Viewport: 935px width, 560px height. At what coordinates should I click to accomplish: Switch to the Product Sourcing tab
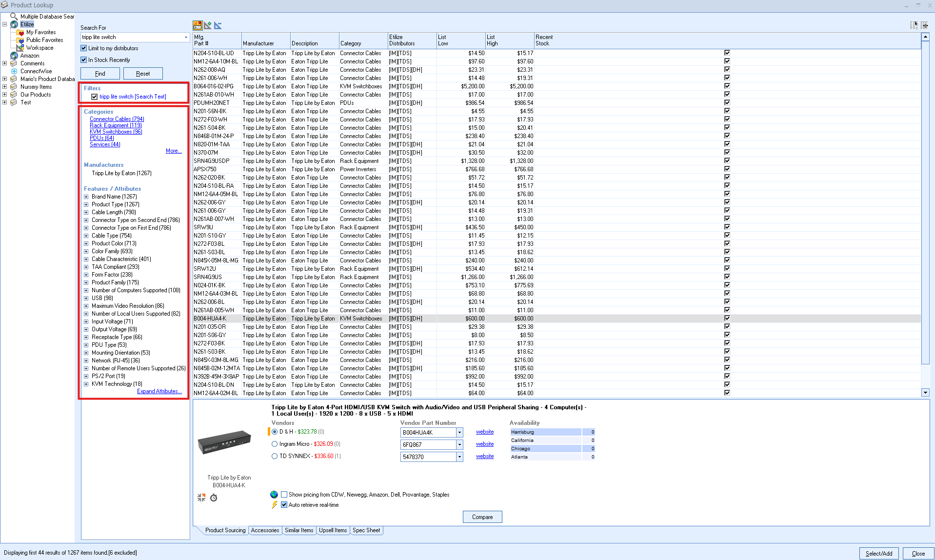coord(225,530)
